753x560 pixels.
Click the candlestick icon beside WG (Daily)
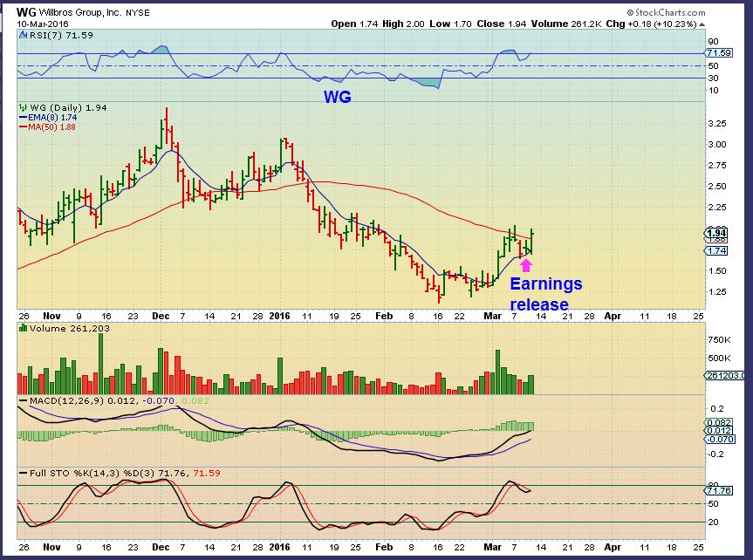23,107
